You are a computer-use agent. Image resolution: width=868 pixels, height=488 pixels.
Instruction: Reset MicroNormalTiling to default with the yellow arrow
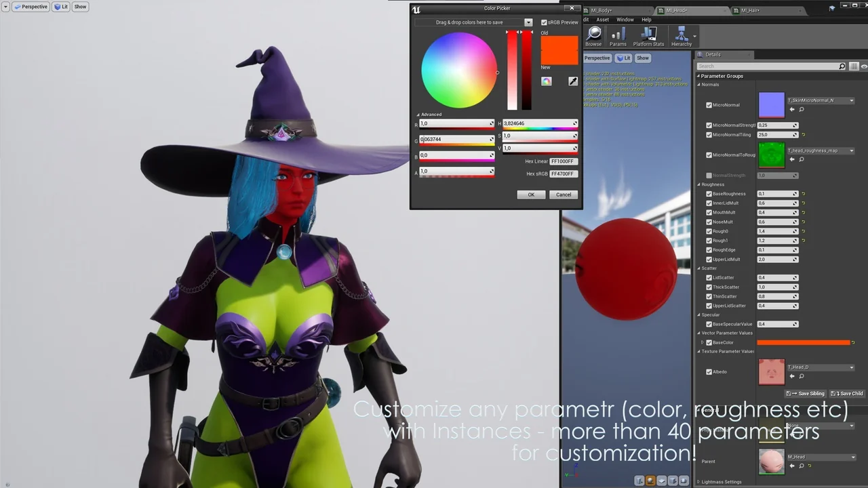coord(804,135)
